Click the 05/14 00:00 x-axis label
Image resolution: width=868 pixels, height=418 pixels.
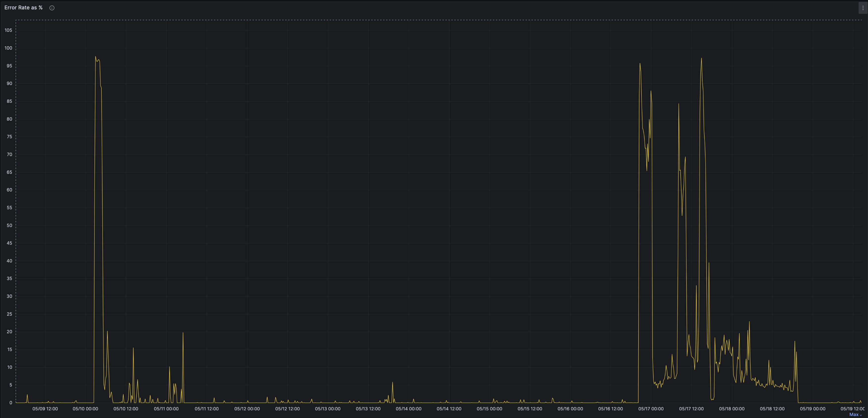pos(408,409)
